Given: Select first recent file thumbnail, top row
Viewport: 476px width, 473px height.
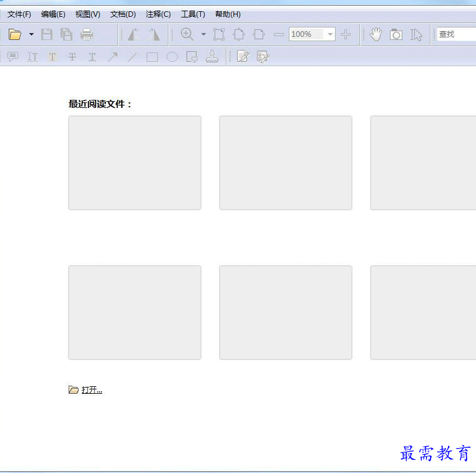Looking at the screenshot, I should click(x=135, y=163).
